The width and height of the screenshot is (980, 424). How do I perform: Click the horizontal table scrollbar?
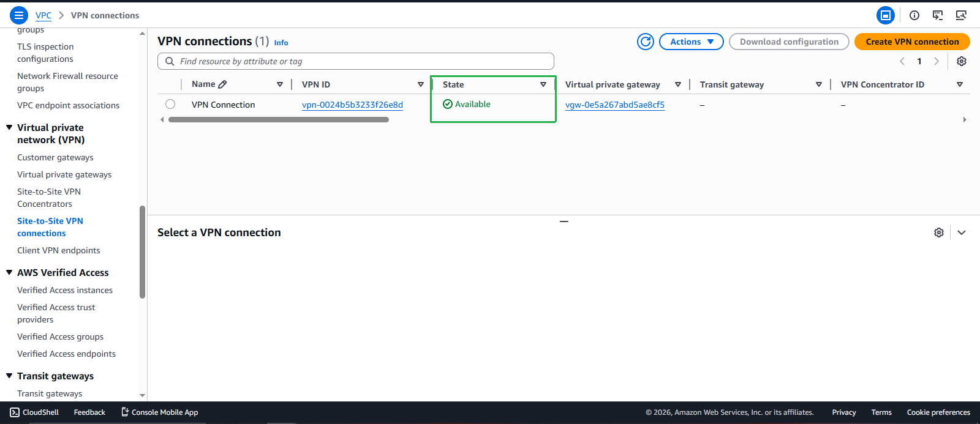click(279, 120)
